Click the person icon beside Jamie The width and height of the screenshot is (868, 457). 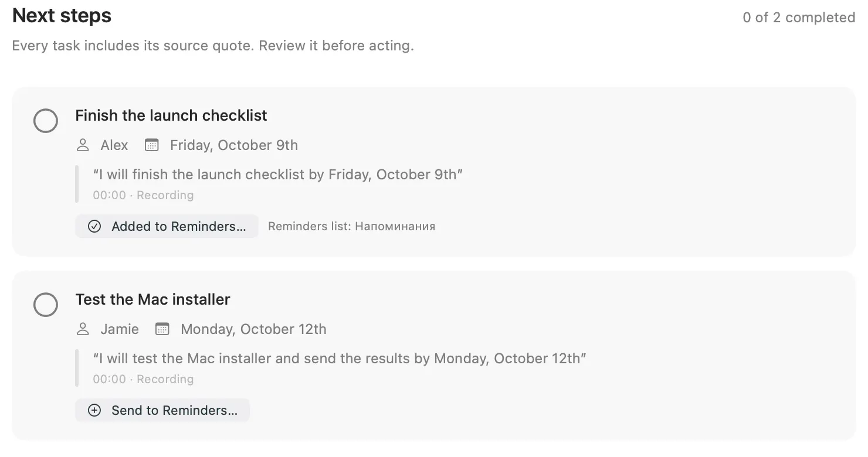pyautogui.click(x=83, y=329)
